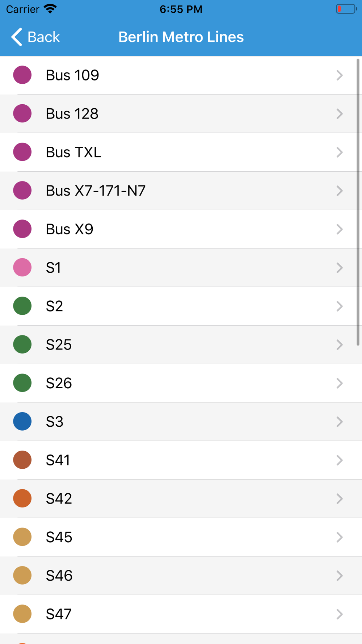Click the pink dot beside S1
Image resolution: width=362 pixels, height=644 pixels.
coord(22,267)
